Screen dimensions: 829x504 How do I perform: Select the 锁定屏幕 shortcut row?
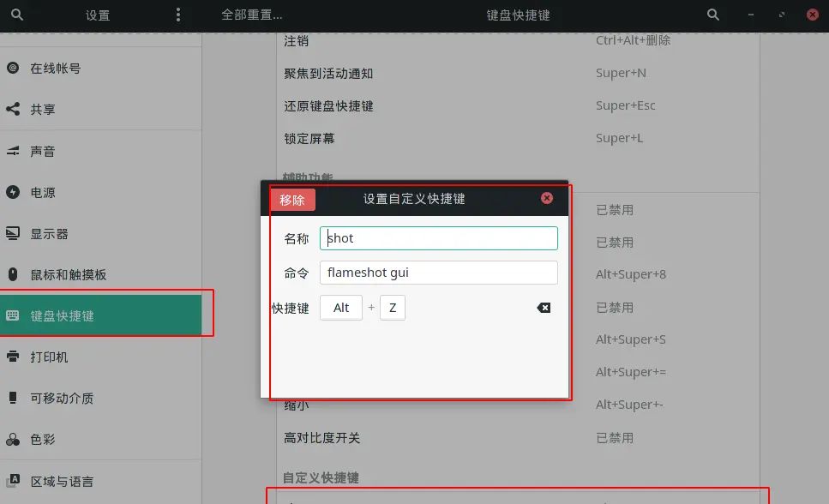[518, 138]
